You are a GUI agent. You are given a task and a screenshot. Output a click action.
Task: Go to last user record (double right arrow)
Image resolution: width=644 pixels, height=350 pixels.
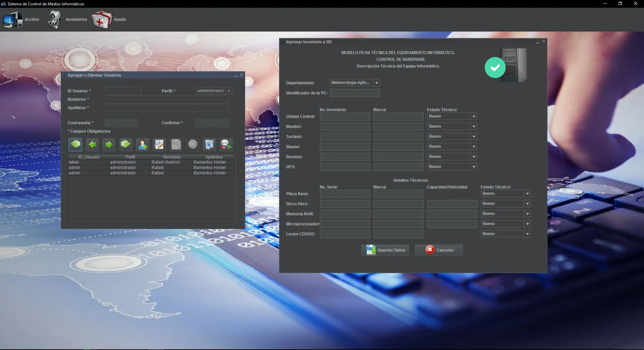coord(125,144)
